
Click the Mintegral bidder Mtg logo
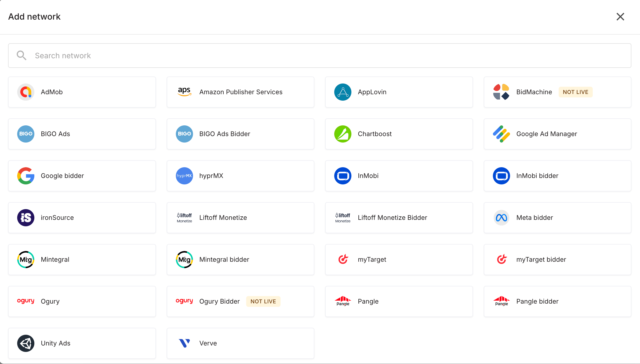(184, 260)
